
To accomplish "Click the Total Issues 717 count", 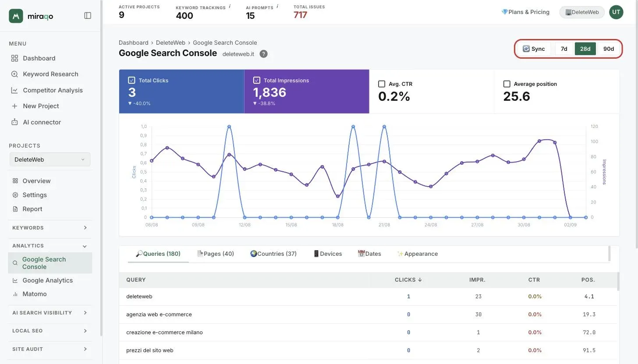I will point(300,15).
